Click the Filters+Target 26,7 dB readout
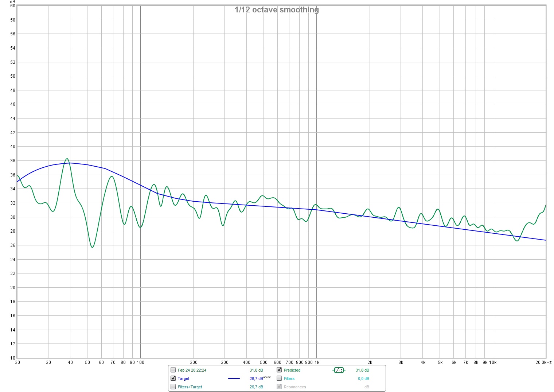 (256, 387)
